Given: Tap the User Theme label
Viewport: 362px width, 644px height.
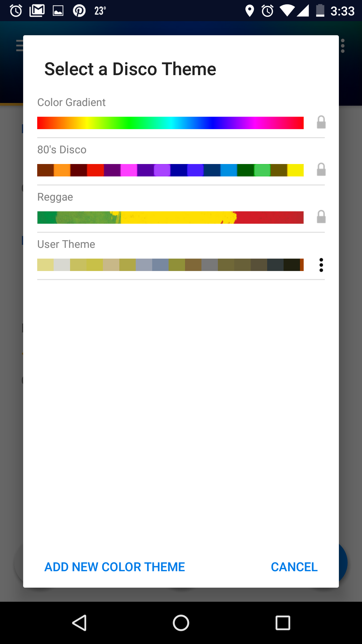Looking at the screenshot, I should click(x=66, y=244).
